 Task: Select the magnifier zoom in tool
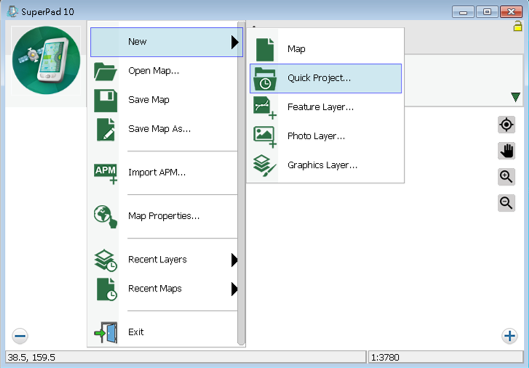[506, 177]
